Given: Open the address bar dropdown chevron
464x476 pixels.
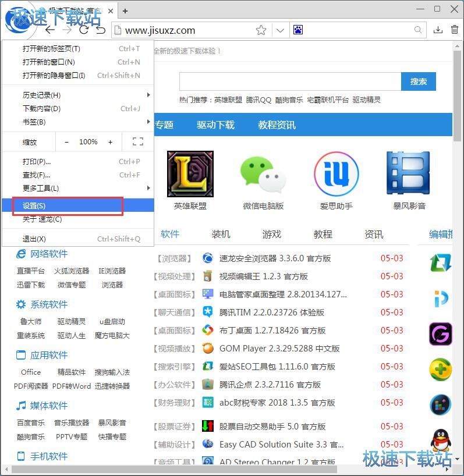Looking at the screenshot, I should coord(280,30).
